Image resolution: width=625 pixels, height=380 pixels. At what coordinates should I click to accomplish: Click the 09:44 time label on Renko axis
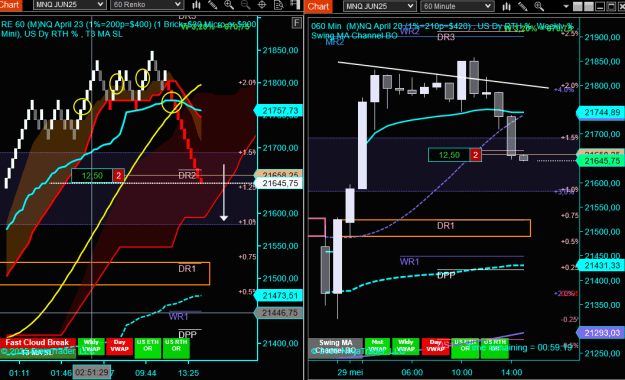tap(145, 373)
